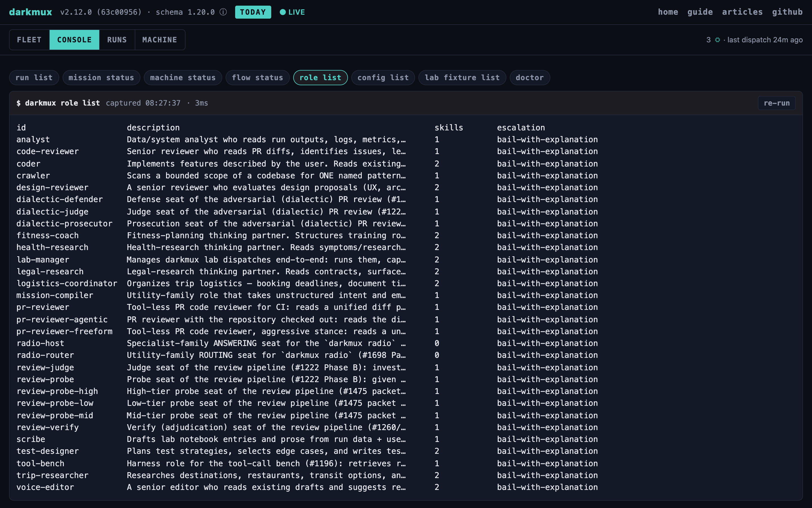Click the re-run button
812x508 pixels.
pyautogui.click(x=776, y=103)
